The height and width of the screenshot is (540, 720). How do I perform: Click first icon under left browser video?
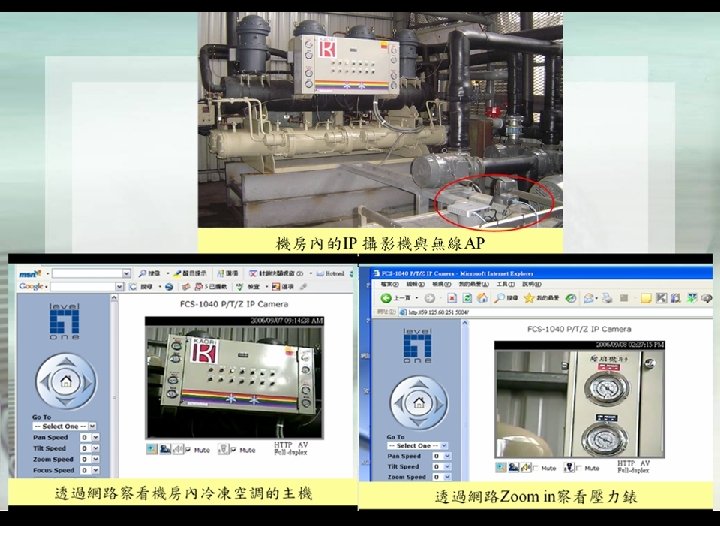[x=152, y=449]
